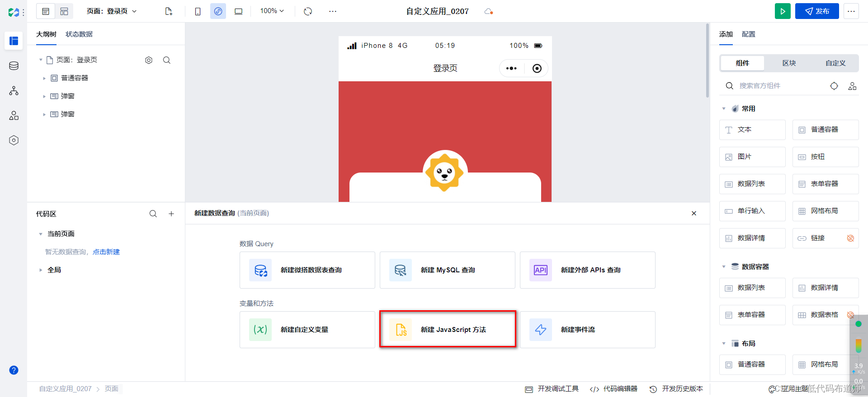Expand the 全局 code section
Screen dimensions: 868x397
point(41,270)
